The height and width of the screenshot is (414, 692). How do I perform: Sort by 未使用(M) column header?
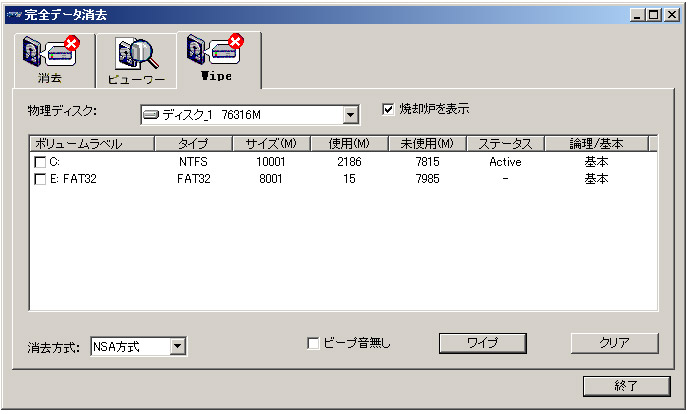pos(427,144)
